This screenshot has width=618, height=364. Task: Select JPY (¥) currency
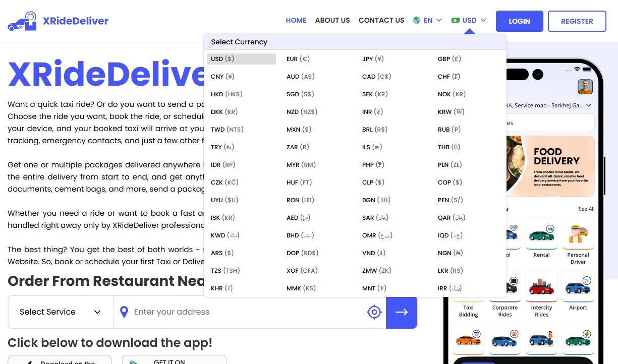[373, 59]
